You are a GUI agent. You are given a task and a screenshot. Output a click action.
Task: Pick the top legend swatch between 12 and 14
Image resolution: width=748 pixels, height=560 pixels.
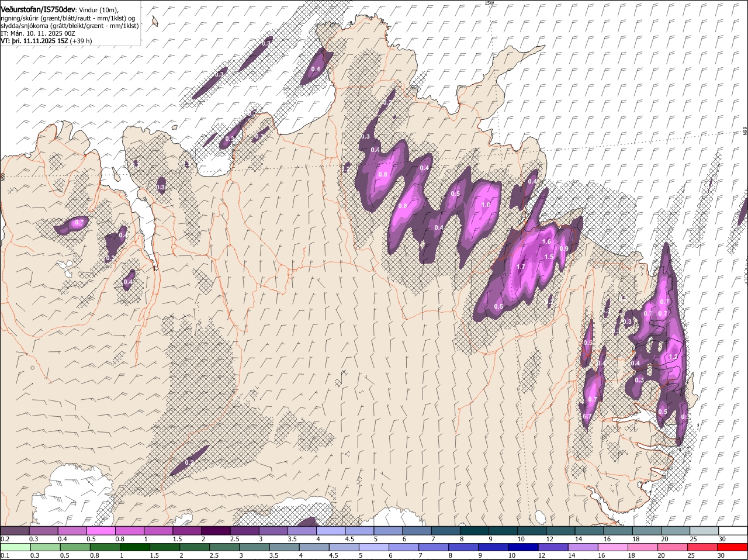(x=561, y=530)
